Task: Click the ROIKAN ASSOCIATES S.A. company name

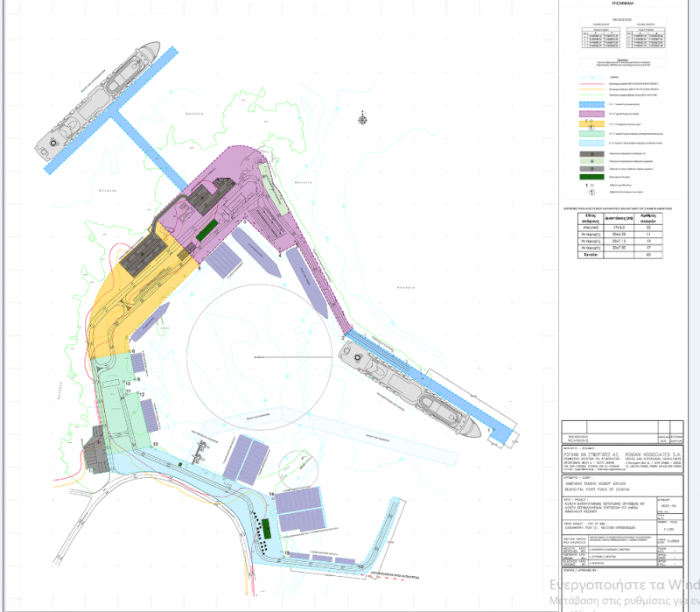Action: click(x=652, y=454)
